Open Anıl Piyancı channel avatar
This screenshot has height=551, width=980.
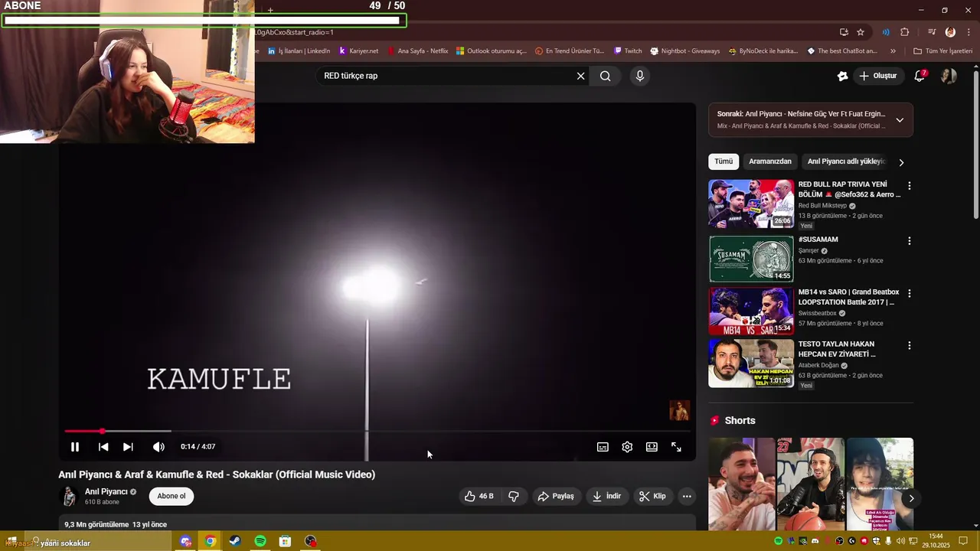tap(69, 497)
